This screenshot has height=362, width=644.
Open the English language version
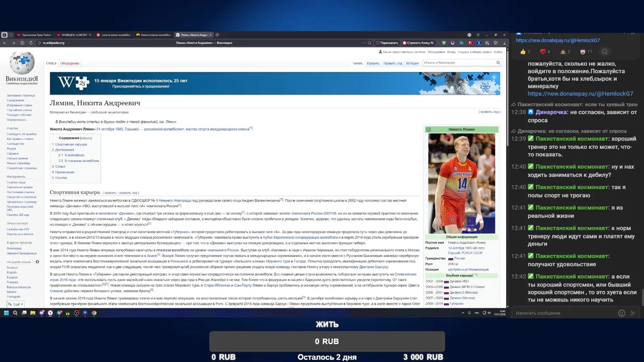pyautogui.click(x=12, y=273)
